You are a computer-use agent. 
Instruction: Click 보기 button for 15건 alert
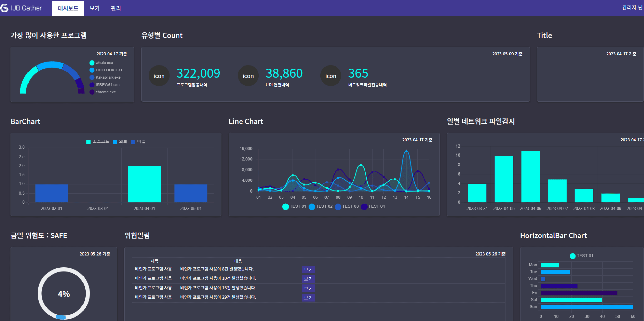tap(308, 288)
